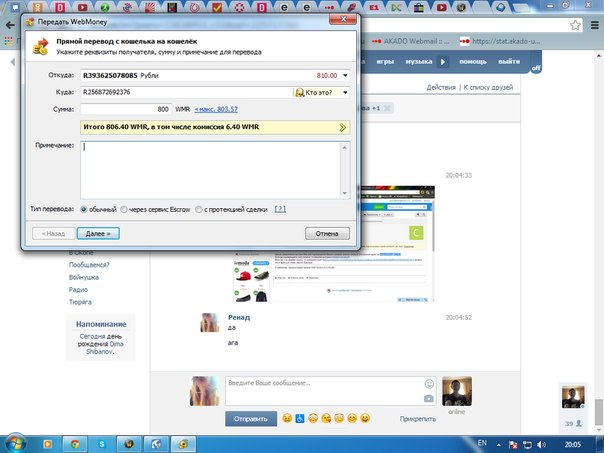Open Skype from the taskbar

pos(102,444)
